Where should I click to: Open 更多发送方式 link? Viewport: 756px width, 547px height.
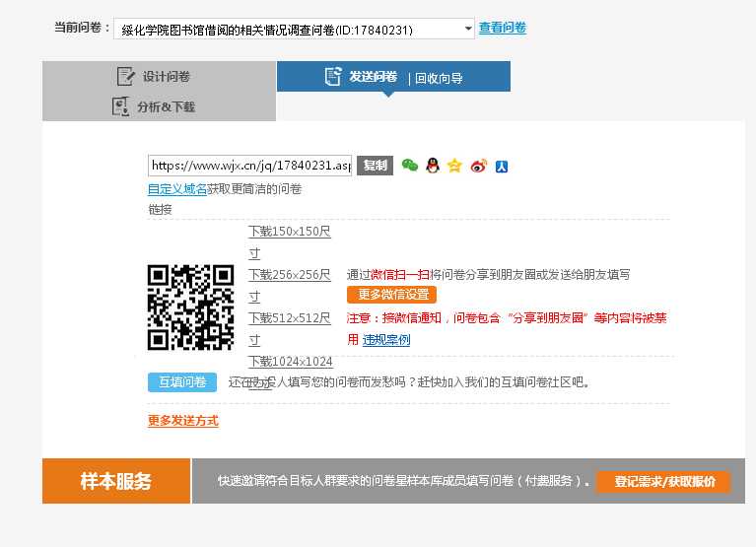(x=183, y=421)
